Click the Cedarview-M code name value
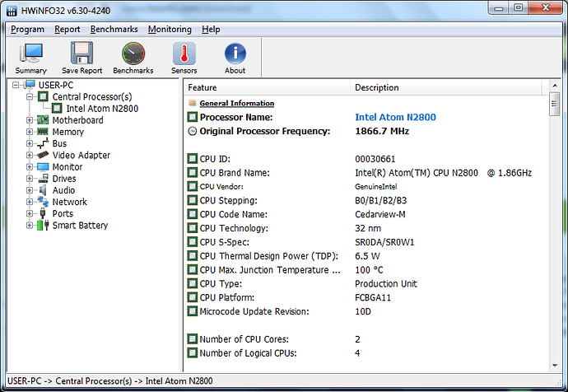 pos(380,214)
